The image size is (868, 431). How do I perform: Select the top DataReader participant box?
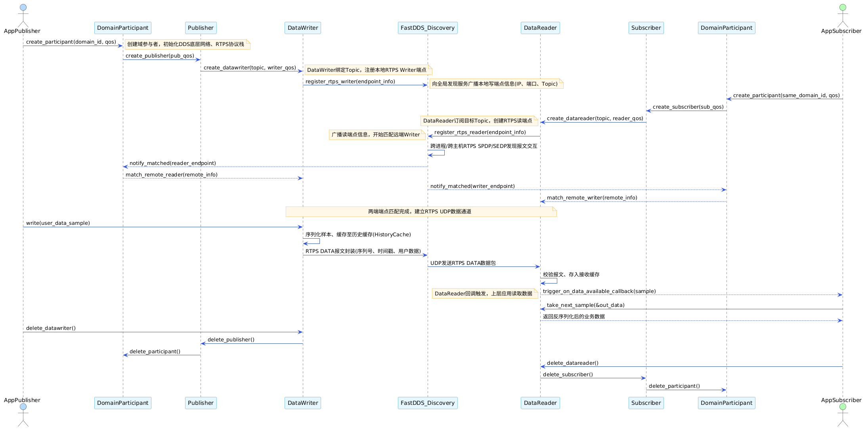(x=540, y=28)
